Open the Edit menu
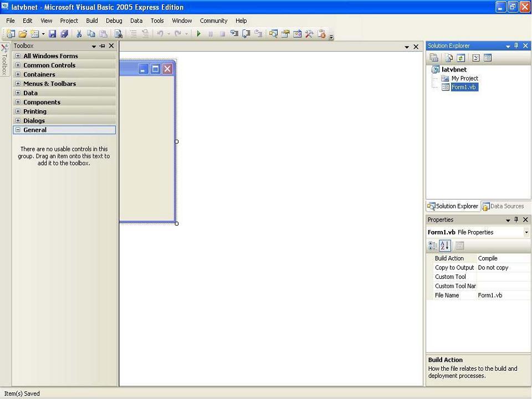Screen dimensions: 532x399 (28, 21)
